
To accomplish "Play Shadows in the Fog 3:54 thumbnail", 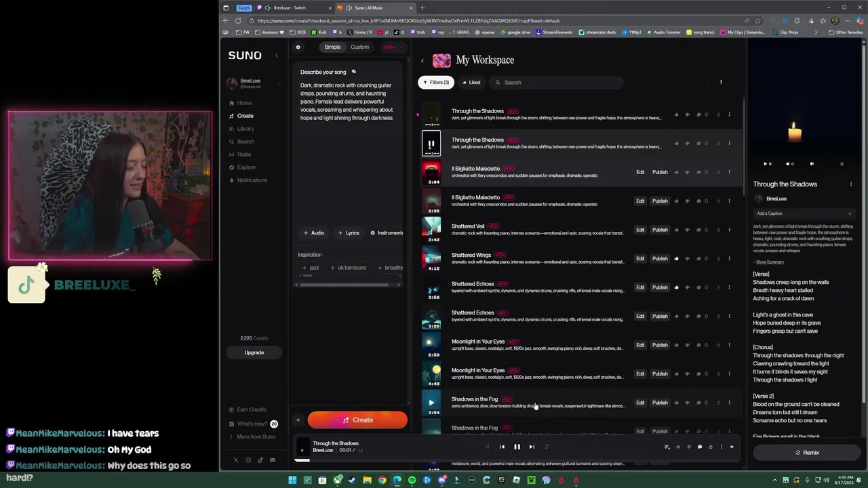I will click(431, 403).
